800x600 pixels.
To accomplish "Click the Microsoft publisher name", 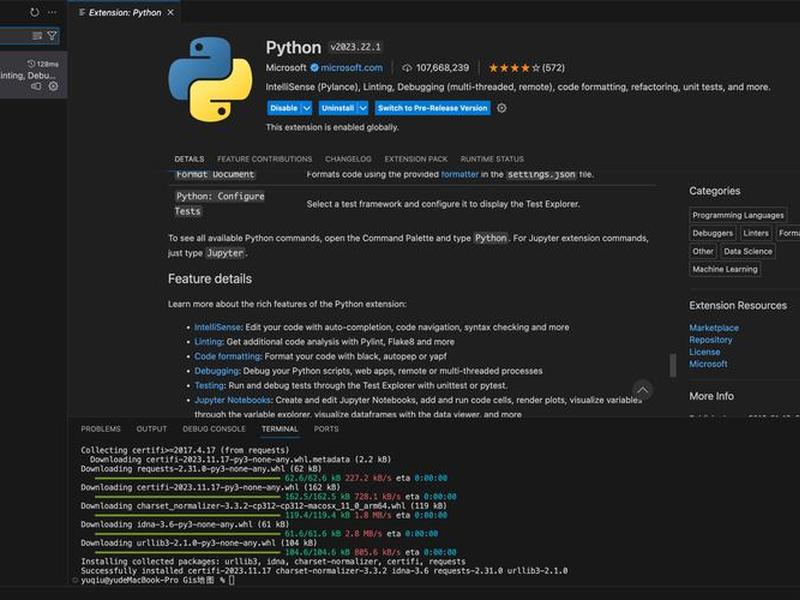I will click(x=286, y=67).
